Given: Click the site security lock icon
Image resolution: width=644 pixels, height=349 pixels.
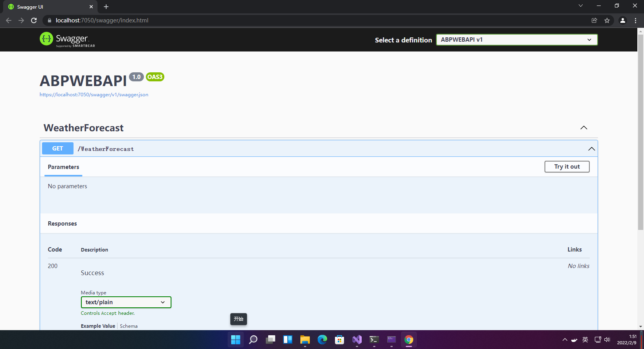Looking at the screenshot, I should point(50,20).
